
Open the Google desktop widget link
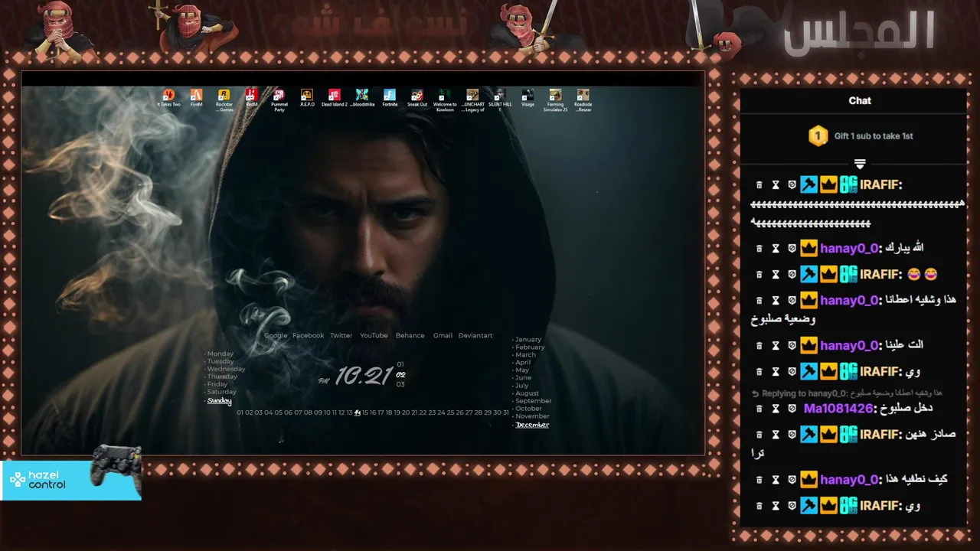(x=276, y=335)
